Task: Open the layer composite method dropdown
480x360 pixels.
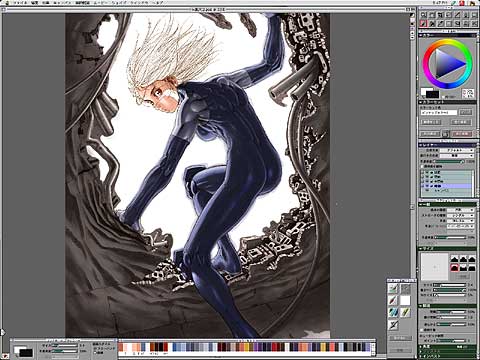Action: (457, 150)
